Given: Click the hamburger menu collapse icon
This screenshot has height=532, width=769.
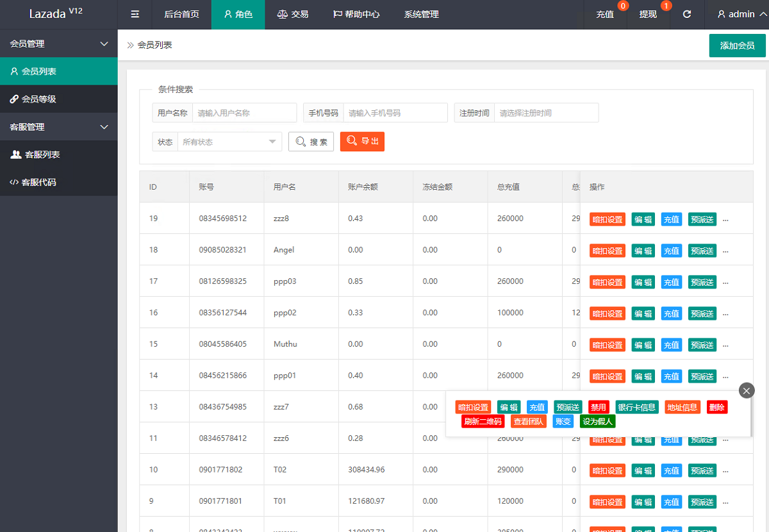Looking at the screenshot, I should click(135, 14).
